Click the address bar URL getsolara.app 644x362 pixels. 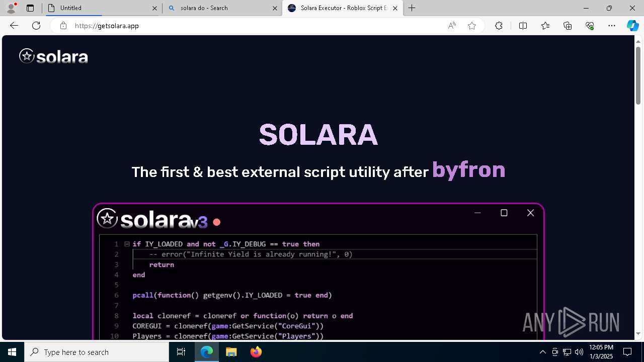tap(107, 26)
